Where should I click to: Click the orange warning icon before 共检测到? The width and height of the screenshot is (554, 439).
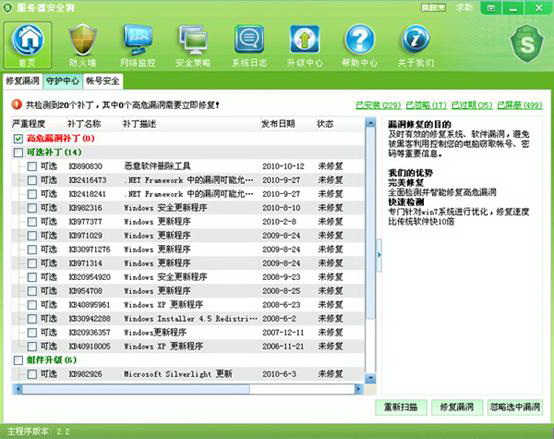(17, 105)
